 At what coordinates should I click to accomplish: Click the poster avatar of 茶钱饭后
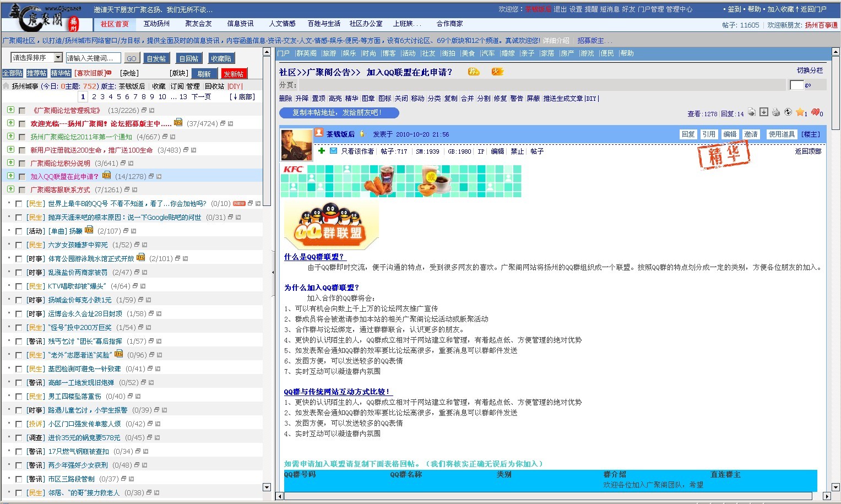pyautogui.click(x=297, y=145)
